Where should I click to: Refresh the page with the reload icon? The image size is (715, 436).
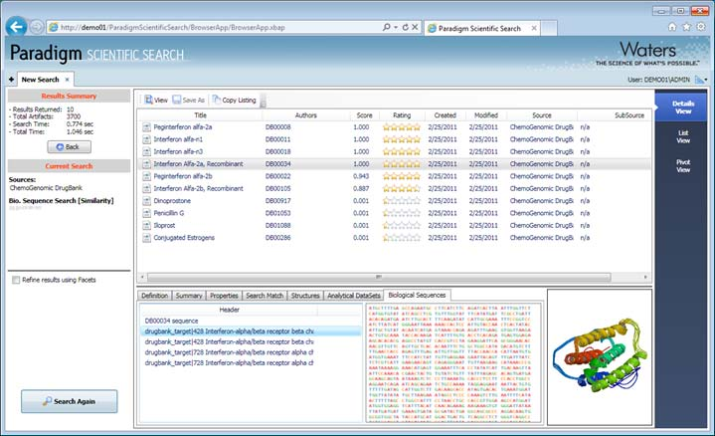[x=405, y=27]
